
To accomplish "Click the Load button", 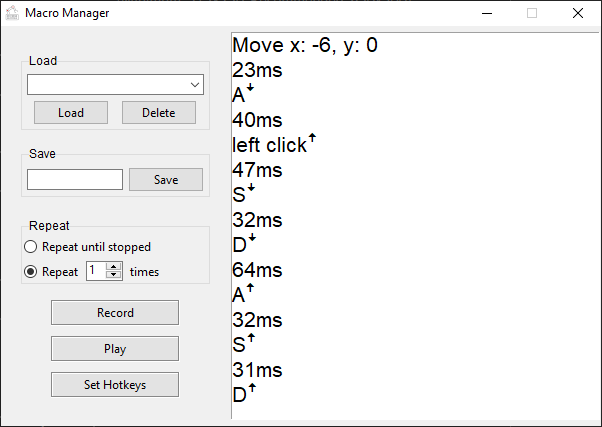I will click(71, 113).
